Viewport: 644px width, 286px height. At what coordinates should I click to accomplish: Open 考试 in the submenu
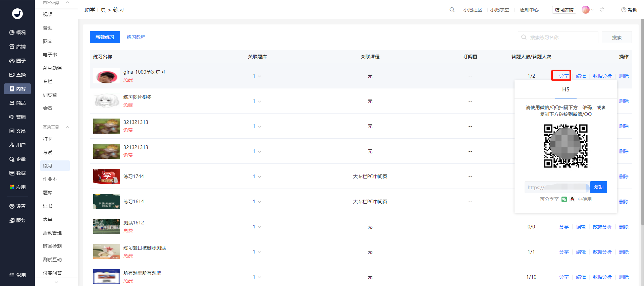tap(48, 152)
